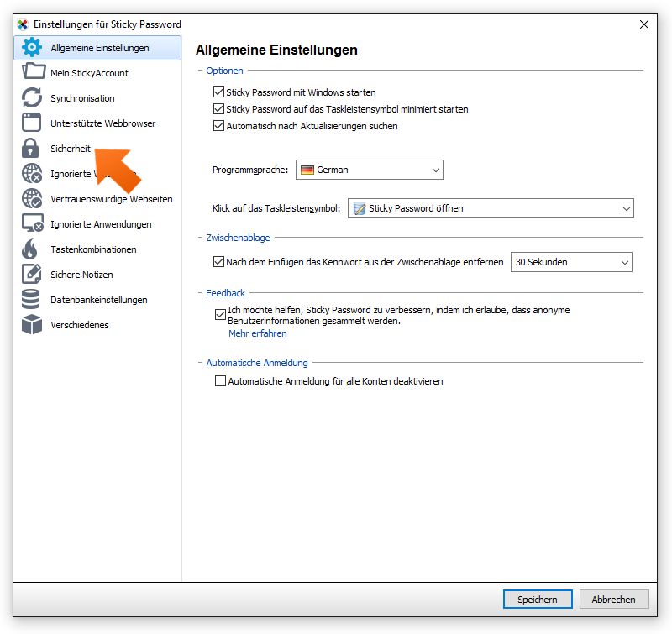672x634 pixels.
Task: Open the '30 Sekunden' dropdown
Action: tap(571, 262)
